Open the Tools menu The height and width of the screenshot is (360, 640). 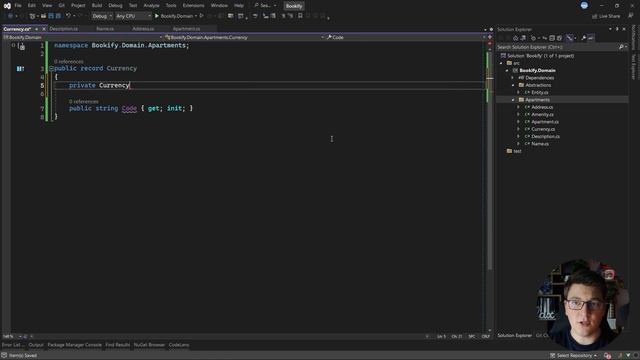coord(171,6)
